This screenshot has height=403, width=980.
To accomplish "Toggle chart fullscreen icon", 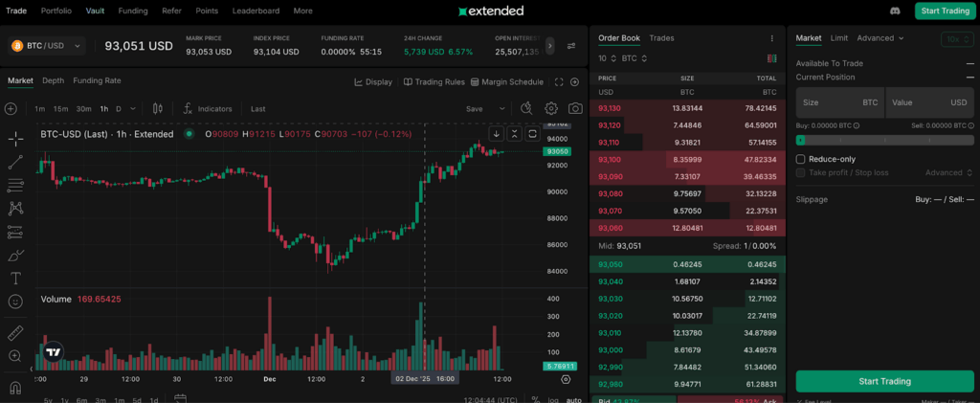I will click(x=559, y=82).
